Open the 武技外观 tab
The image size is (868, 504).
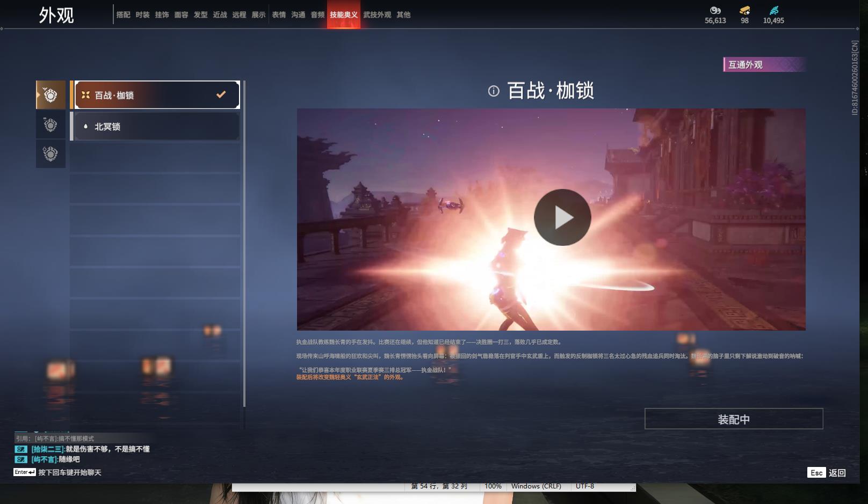pyautogui.click(x=377, y=14)
